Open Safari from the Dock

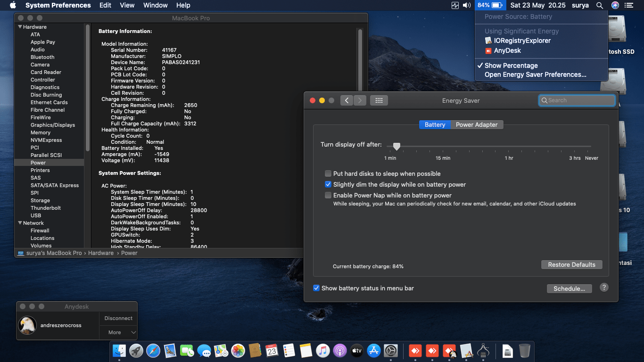point(153,351)
